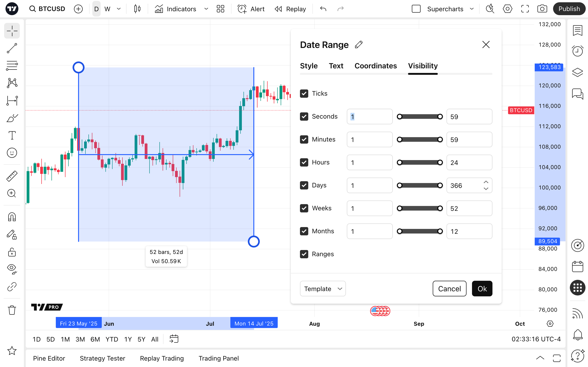Open the layout grid selector icon
Image resolution: width=588 pixels, height=367 pixels.
[220, 9]
